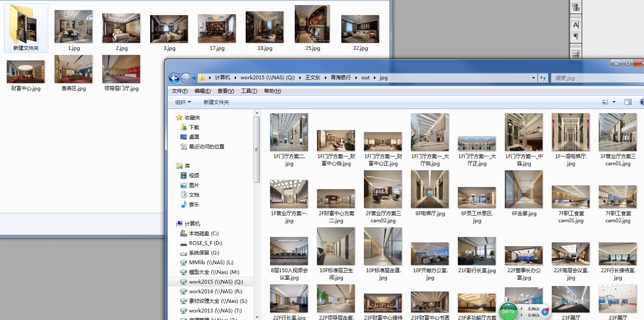Select 贵宾区.jpg in back window
Image resolution: width=644 pixels, height=320 pixels.
coord(74,73)
